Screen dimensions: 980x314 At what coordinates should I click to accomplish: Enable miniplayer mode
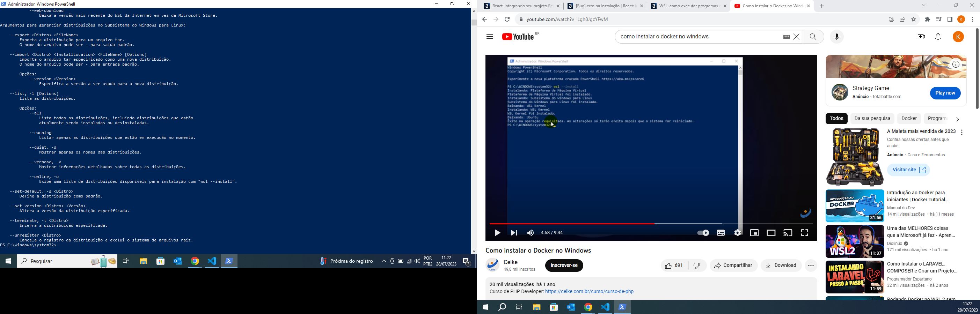coord(754,233)
